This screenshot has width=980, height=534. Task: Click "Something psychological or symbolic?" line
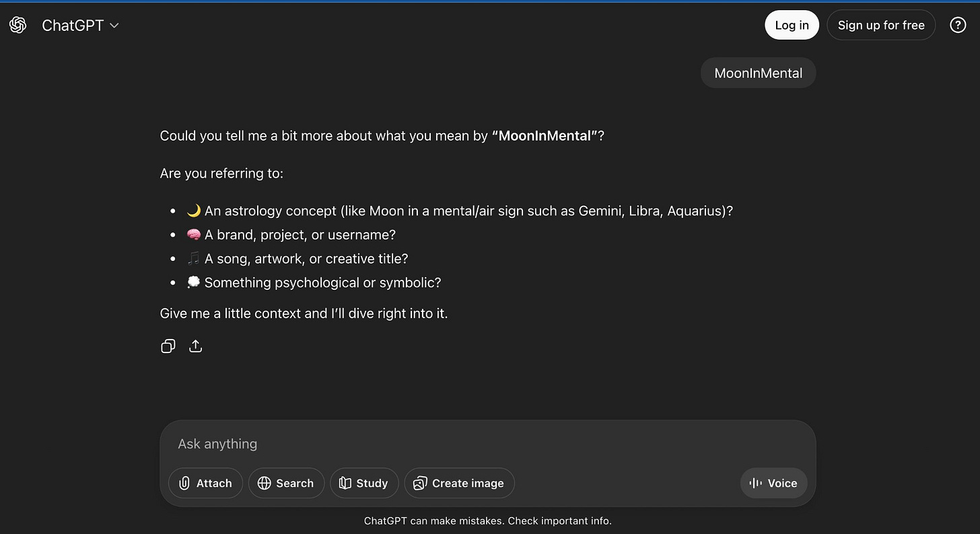coord(314,282)
